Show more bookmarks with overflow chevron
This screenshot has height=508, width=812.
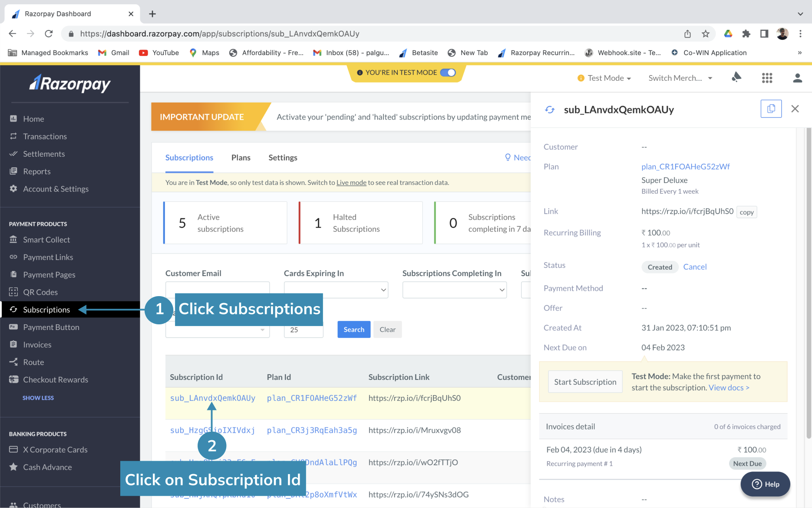(800, 53)
